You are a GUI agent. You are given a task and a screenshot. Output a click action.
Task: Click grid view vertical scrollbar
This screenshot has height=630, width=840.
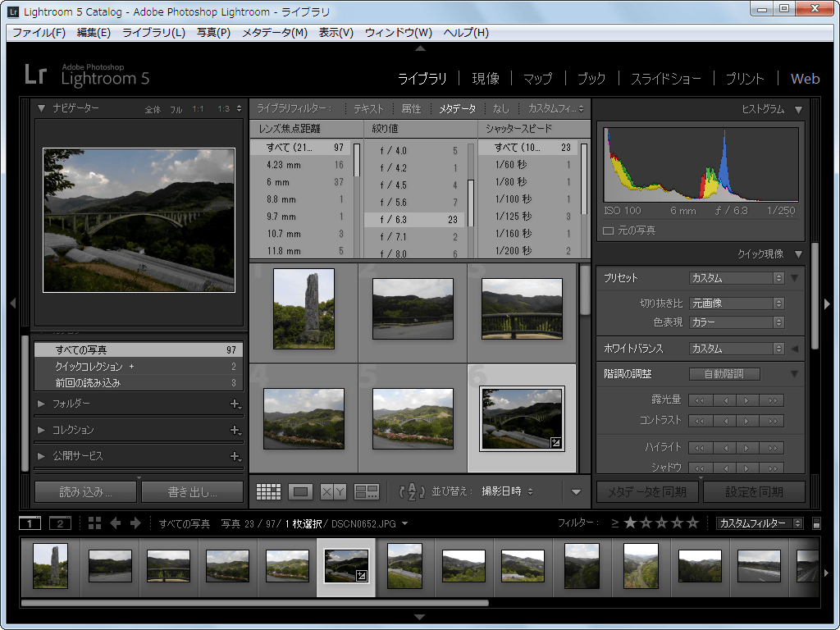[584, 290]
